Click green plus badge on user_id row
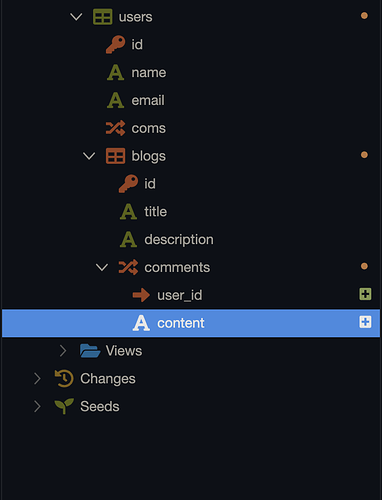Image resolution: width=382 pixels, height=500 pixels. 365,294
